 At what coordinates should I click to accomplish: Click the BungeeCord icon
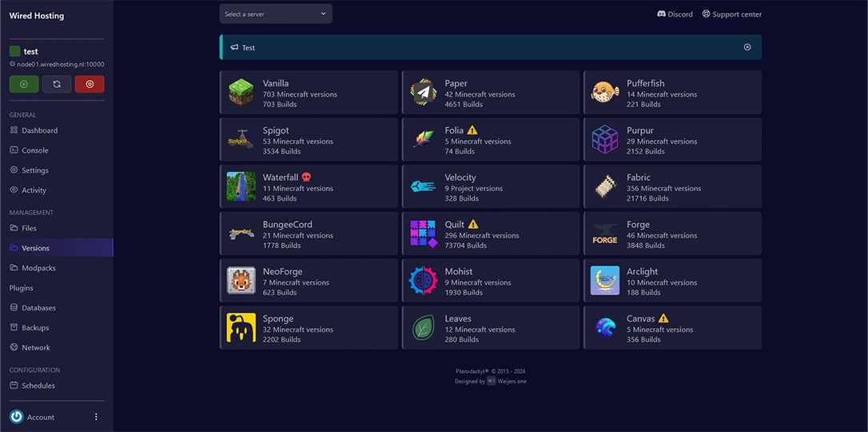[x=241, y=233]
